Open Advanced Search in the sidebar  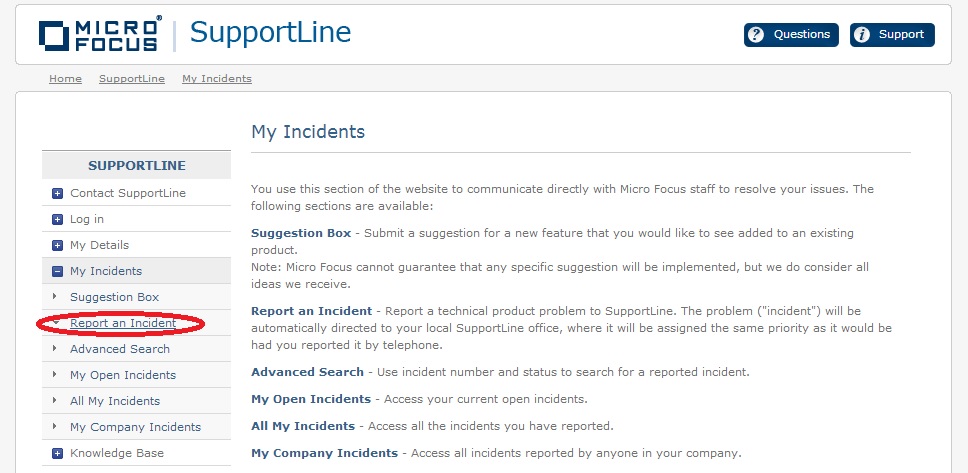[119, 349]
